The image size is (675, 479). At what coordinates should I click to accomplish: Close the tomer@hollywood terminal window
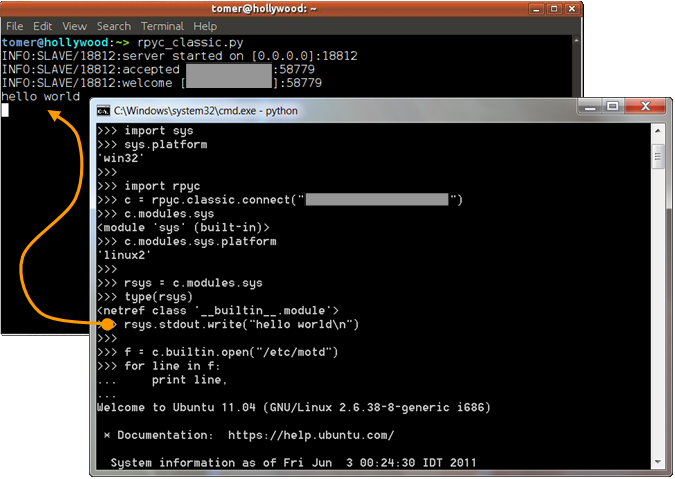tap(572, 9)
